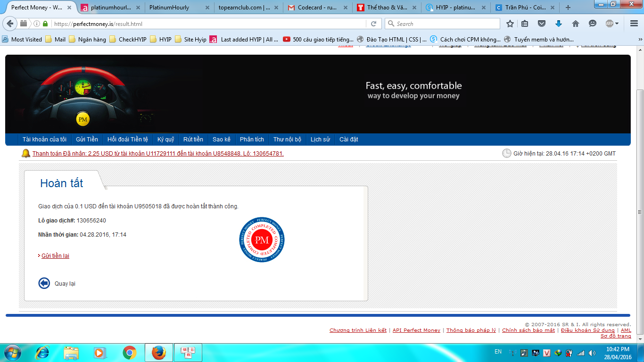Open the UniKey taskbar icon

tap(188, 353)
